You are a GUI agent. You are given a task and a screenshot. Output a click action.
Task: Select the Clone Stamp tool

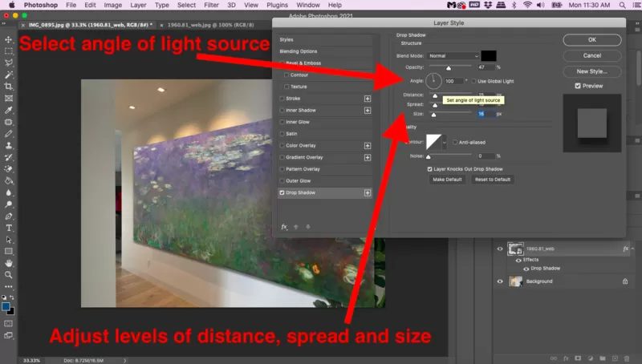[9, 146]
